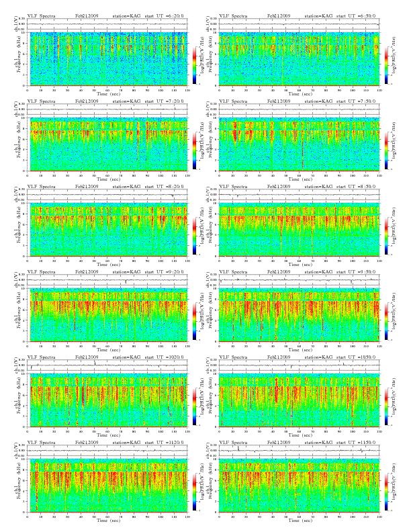Click the spectrogram starting at UT 7:20:0

click(x=107, y=144)
